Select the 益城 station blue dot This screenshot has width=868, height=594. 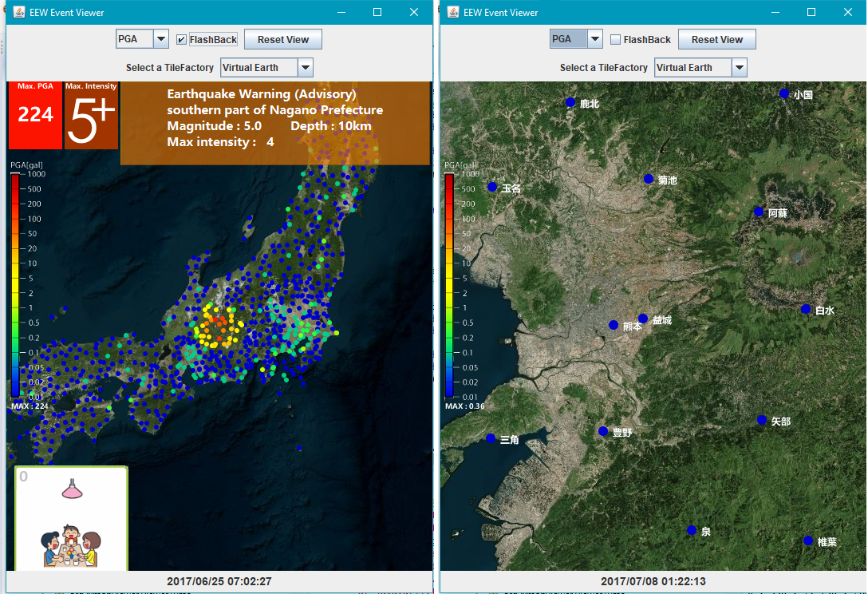click(x=643, y=319)
